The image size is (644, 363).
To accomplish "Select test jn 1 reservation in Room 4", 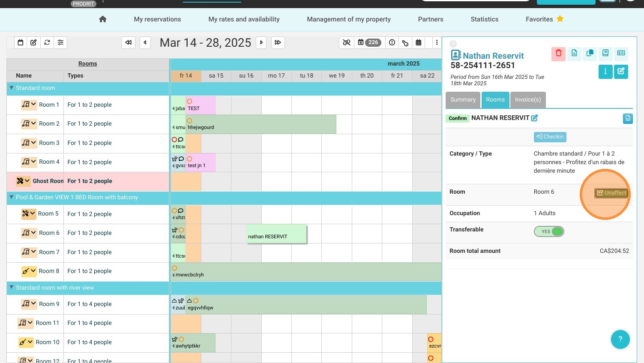I will 201,162.
